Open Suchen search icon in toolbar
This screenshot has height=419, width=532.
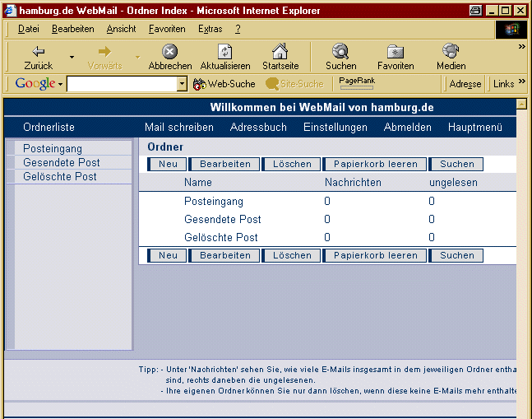click(340, 51)
